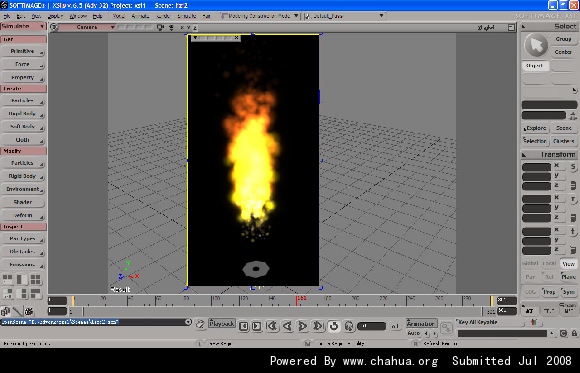Toggle the Object selection filter

coord(535,66)
